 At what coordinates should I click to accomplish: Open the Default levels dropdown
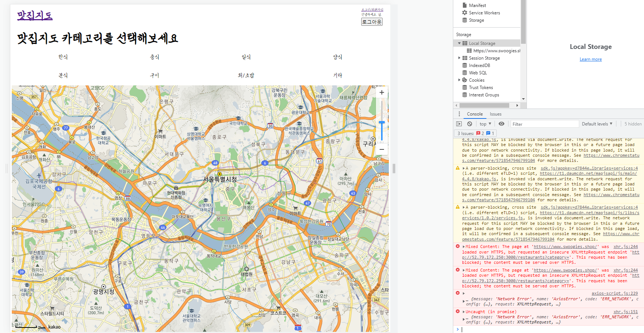tap(597, 124)
